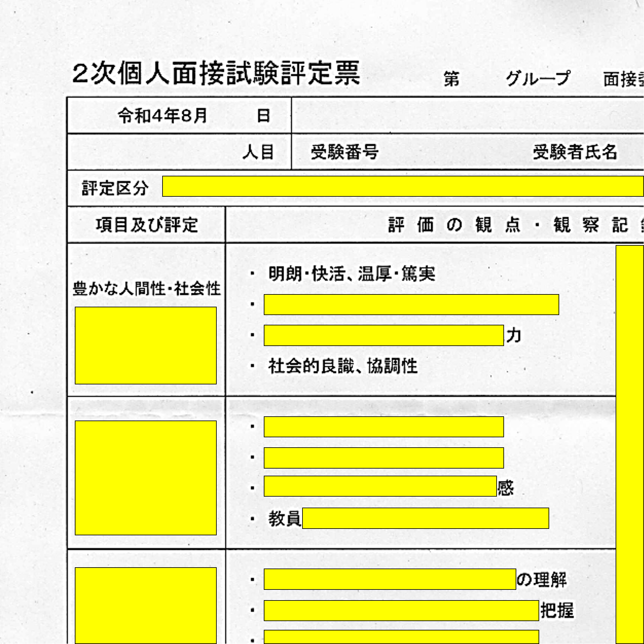Click the 受験者氏名 field label

click(x=575, y=152)
